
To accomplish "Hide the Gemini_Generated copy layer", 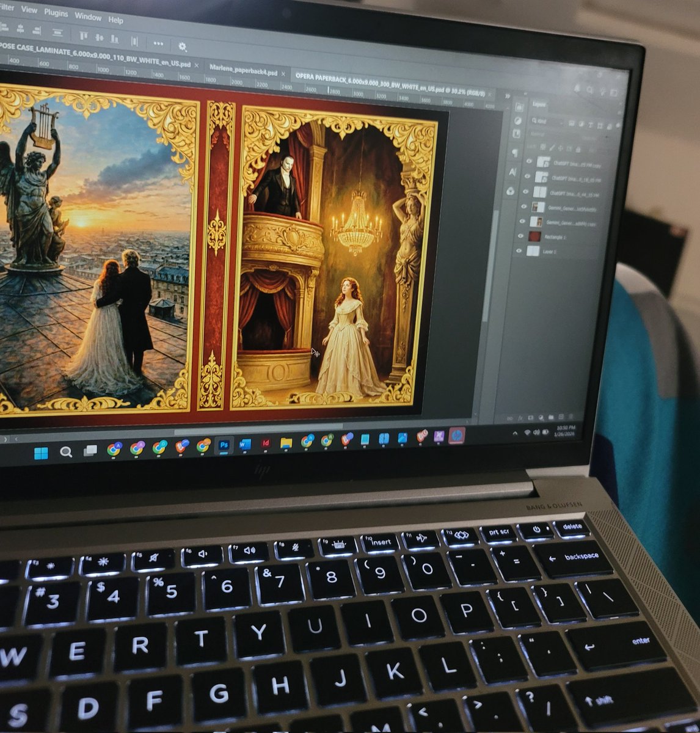I will (522, 221).
